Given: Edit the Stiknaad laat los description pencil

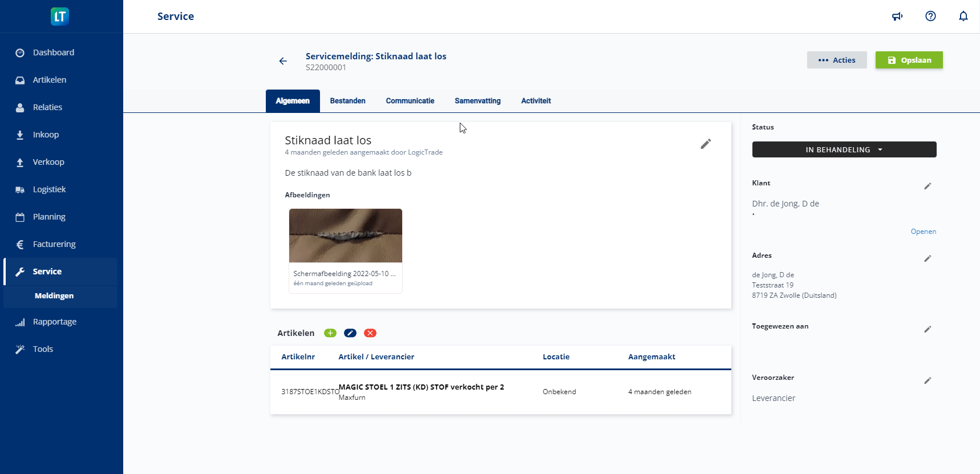Looking at the screenshot, I should pos(706,144).
